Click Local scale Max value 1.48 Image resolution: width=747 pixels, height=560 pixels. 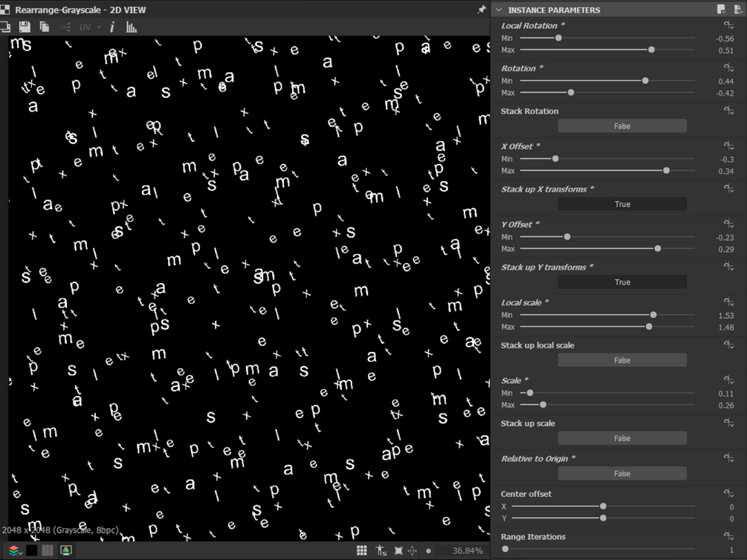point(726,328)
